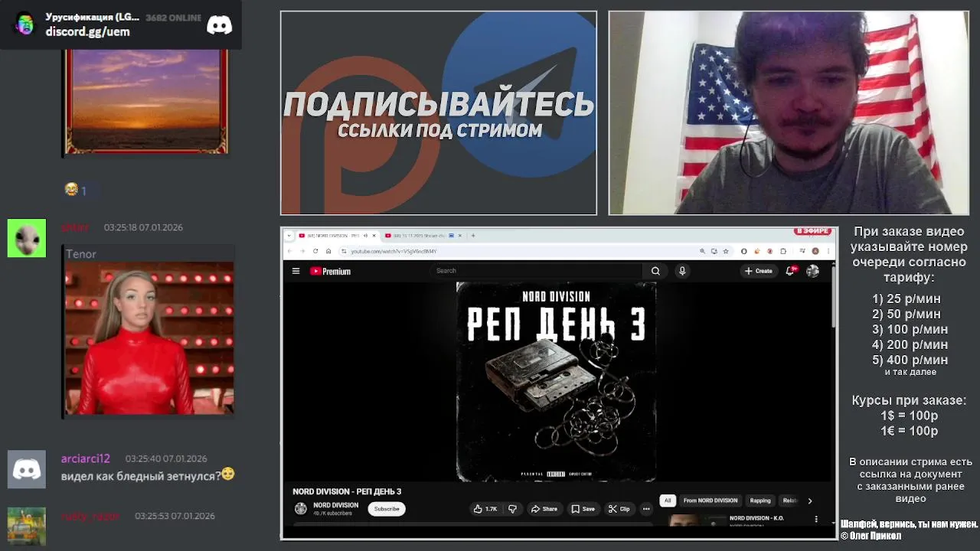Click into the YouTube search field
Screen dimensions: 980x551
(537, 271)
